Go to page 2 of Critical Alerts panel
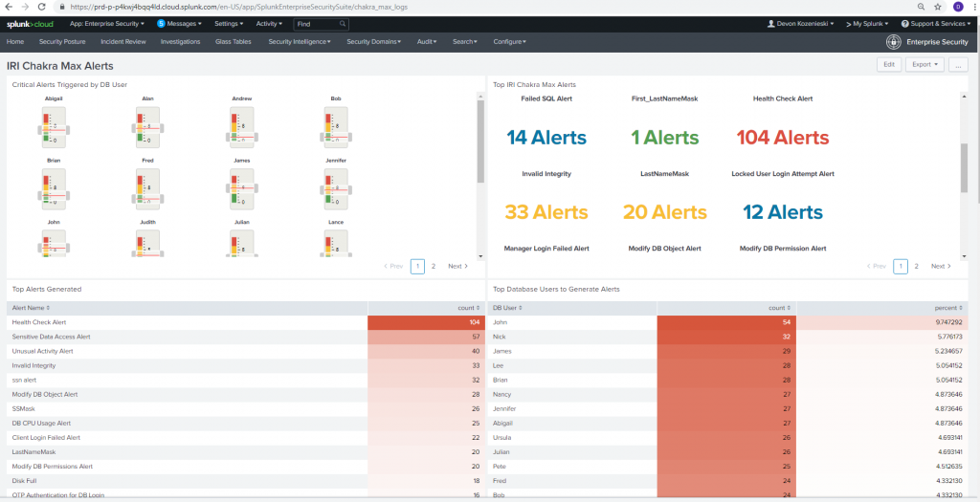Viewport: 980px width, 502px height. click(434, 266)
